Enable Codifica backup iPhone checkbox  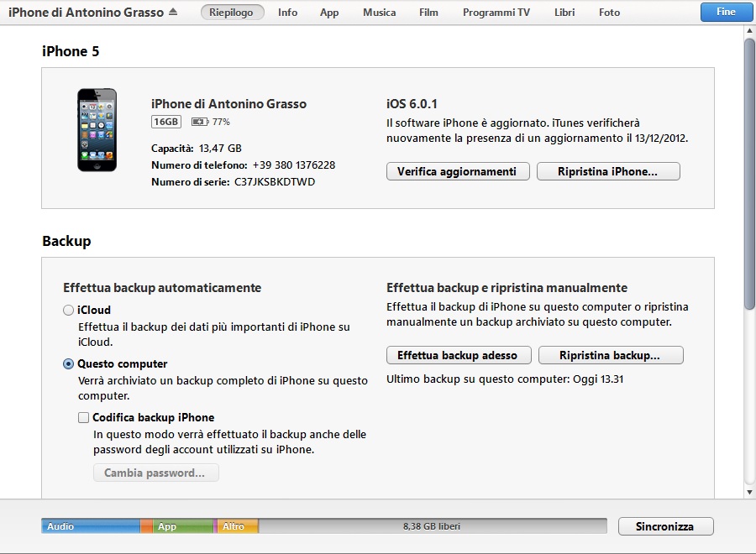[83, 417]
